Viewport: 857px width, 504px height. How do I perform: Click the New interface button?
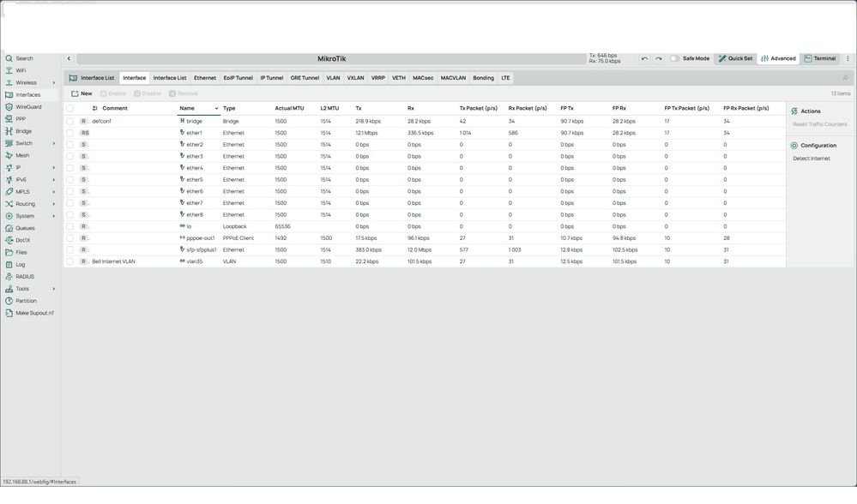click(81, 93)
